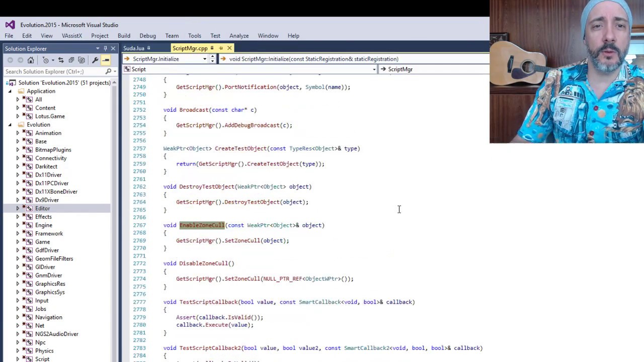Select the Lotus.Game project

tap(50, 116)
